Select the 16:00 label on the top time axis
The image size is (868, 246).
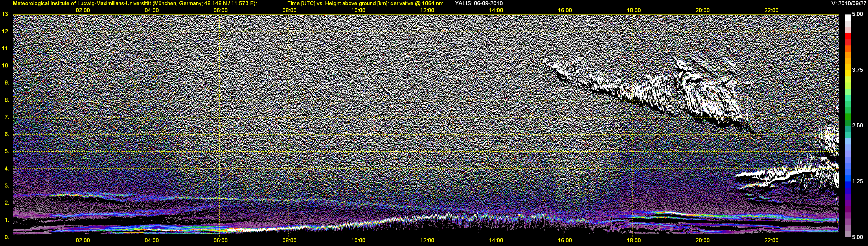pyautogui.click(x=565, y=10)
